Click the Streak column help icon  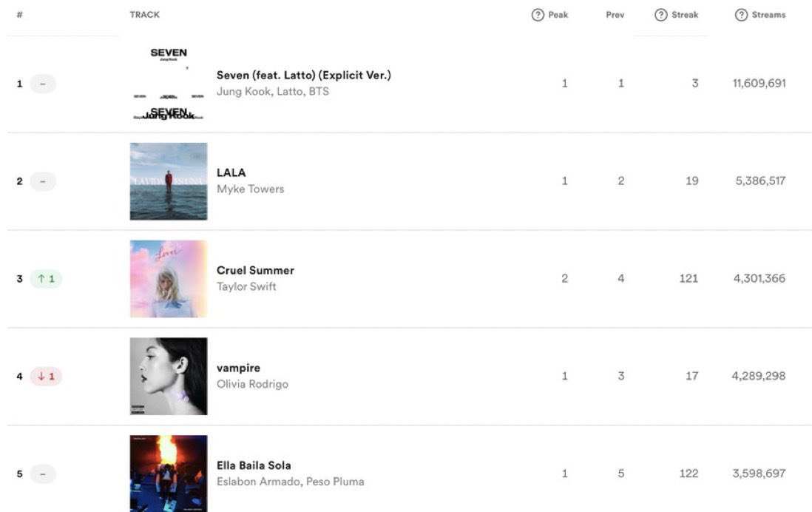(661, 15)
